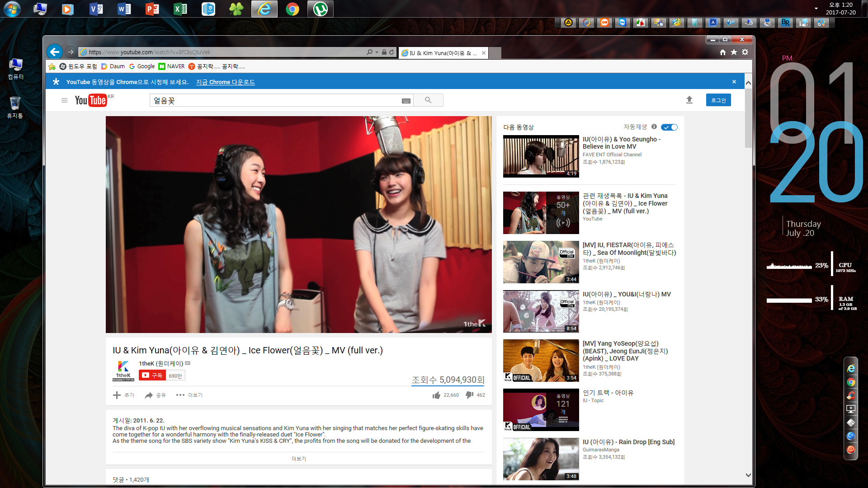This screenshot has height=488, width=868.
Task: Open uTorrent from the taskbar
Action: coord(321,9)
